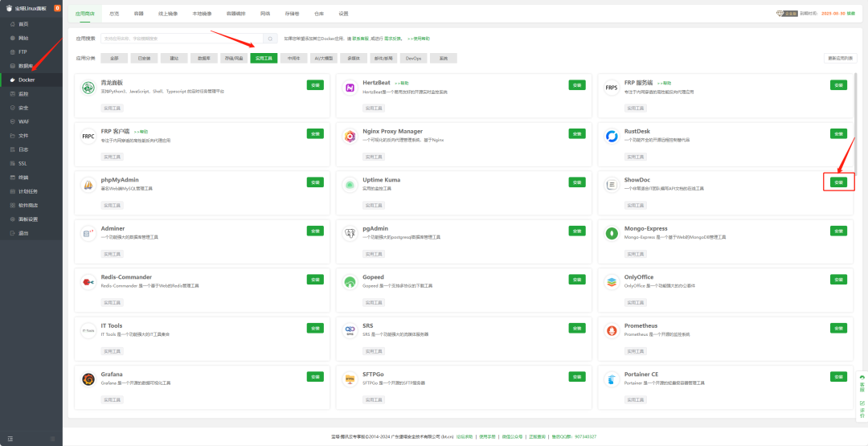Select the 实用工具 utilities category
This screenshot has height=446, width=868.
pyautogui.click(x=264, y=58)
